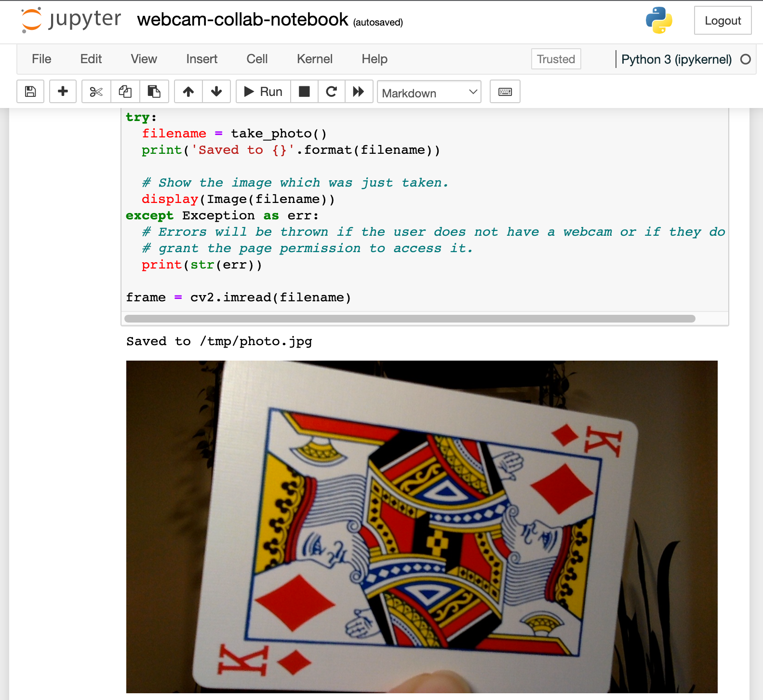Click the Python 3 (ipykernel) kernel name
763x700 pixels.
click(676, 59)
